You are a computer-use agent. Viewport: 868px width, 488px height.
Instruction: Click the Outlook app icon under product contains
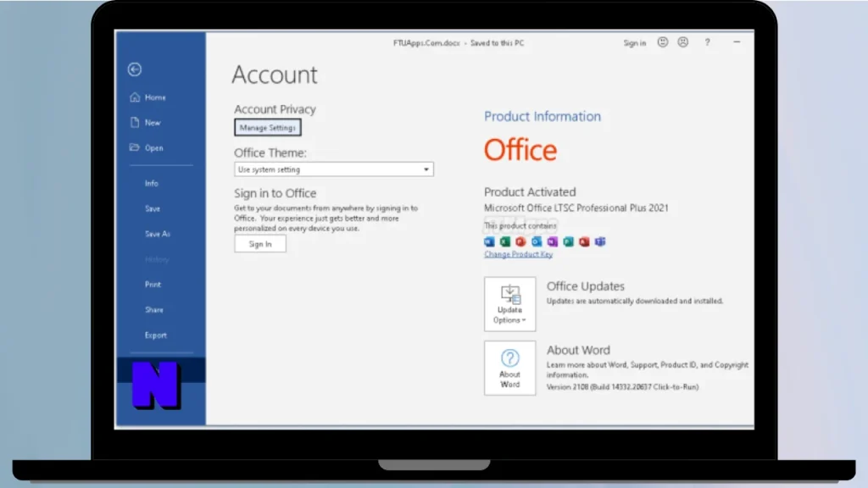pos(537,241)
